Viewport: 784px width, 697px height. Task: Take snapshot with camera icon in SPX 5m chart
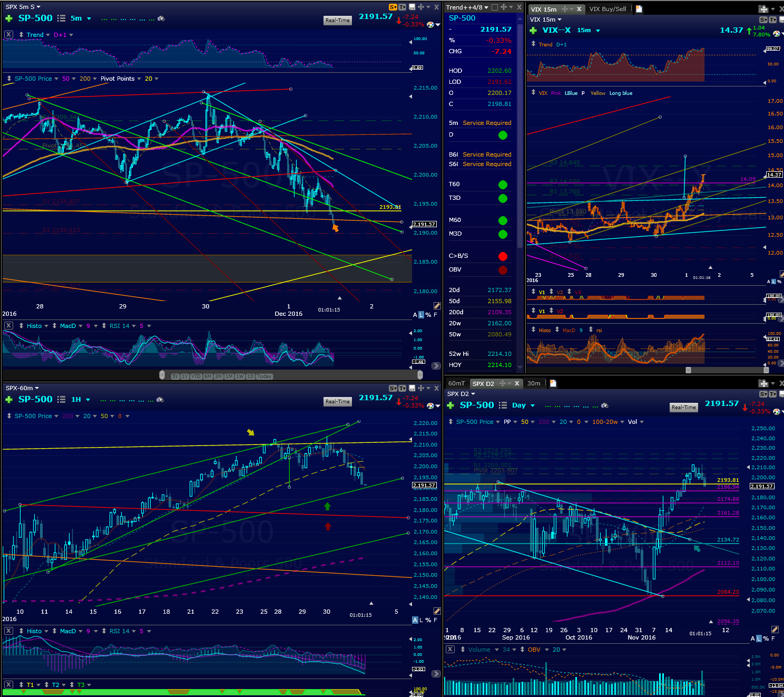161,18
